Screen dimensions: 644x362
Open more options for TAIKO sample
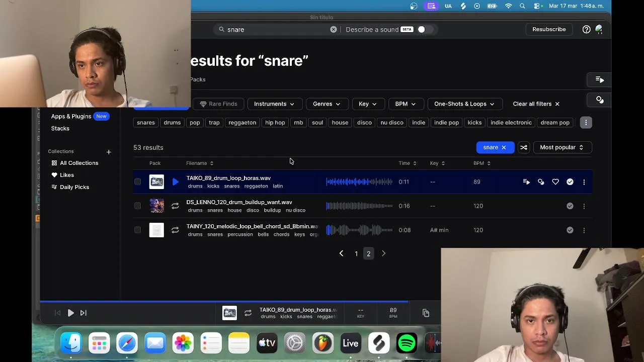coord(584,182)
